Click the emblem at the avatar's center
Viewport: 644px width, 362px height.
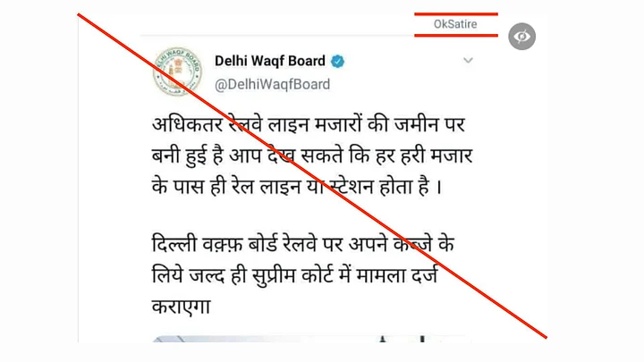coord(177,69)
